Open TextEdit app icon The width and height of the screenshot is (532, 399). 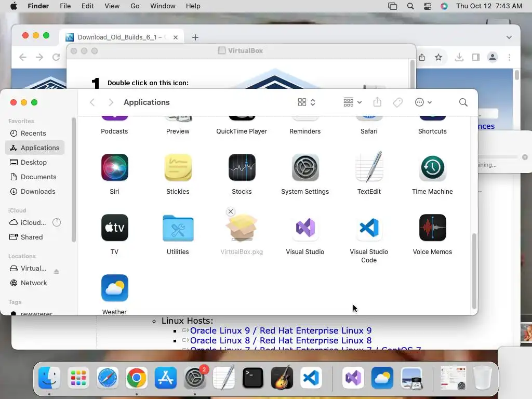369,167
